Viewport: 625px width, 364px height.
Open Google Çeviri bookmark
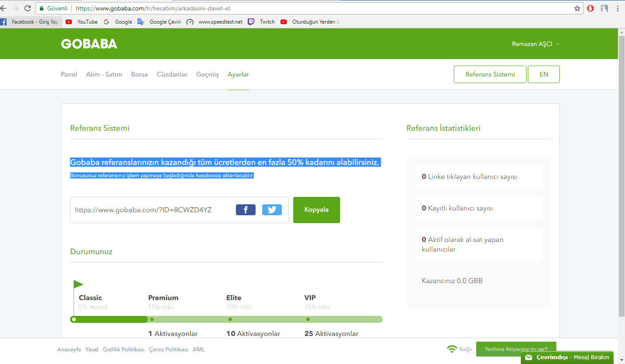(159, 22)
